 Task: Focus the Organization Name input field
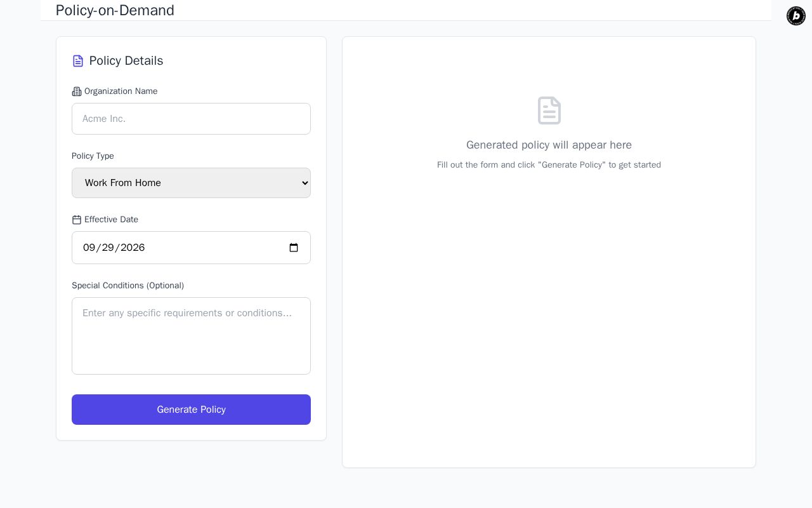191,119
